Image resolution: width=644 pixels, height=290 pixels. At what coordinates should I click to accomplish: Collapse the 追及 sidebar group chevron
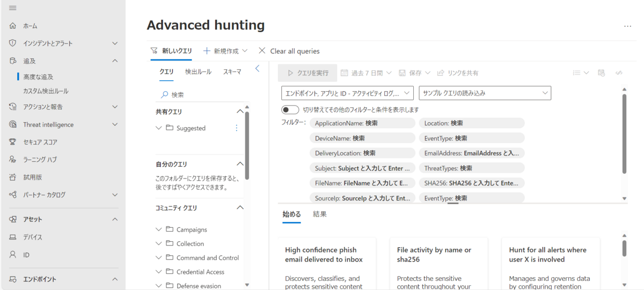coord(115,61)
